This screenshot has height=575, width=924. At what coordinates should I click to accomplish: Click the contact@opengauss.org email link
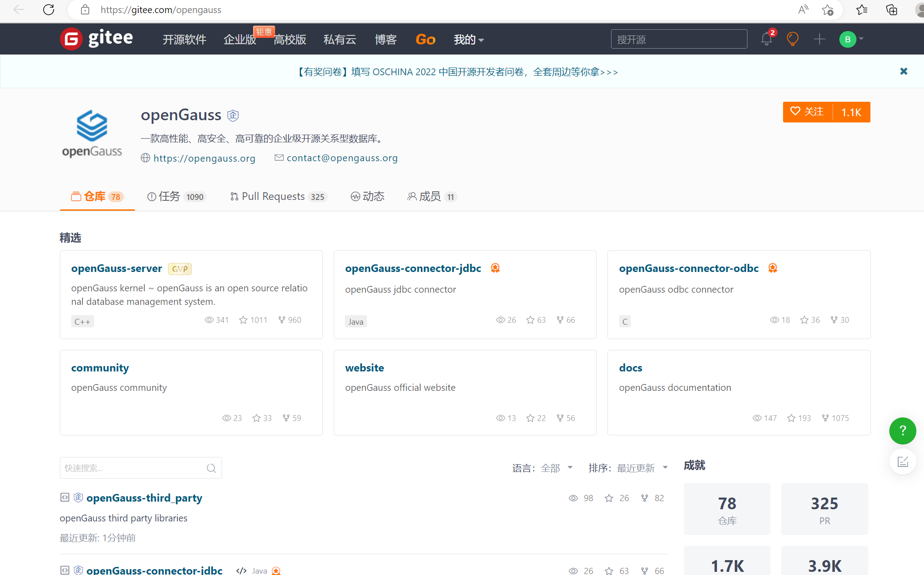[342, 158]
